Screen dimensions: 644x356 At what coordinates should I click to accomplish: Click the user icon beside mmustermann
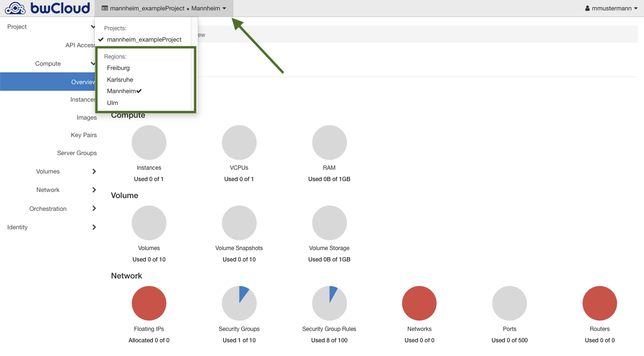587,9
